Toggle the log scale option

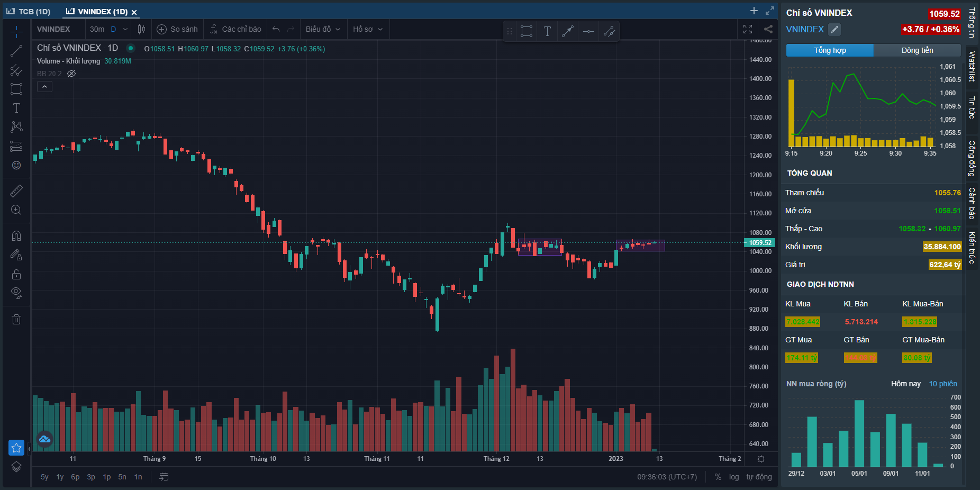pos(733,477)
